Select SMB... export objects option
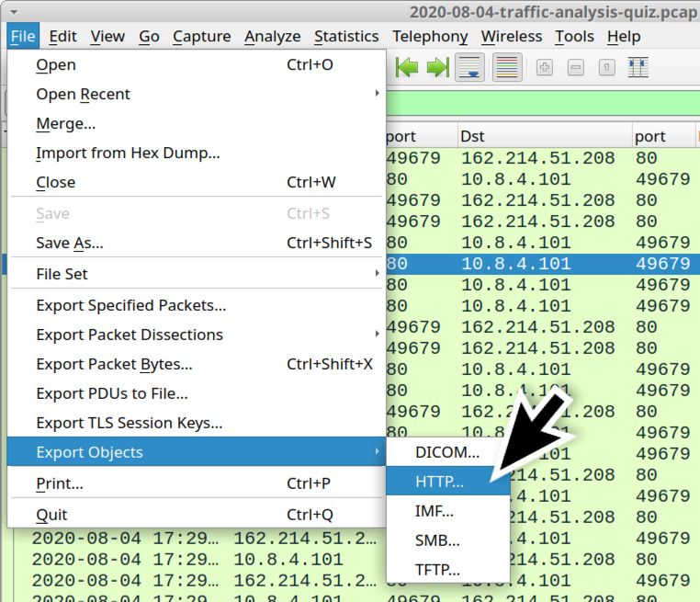This screenshot has height=602, width=700. tap(447, 540)
